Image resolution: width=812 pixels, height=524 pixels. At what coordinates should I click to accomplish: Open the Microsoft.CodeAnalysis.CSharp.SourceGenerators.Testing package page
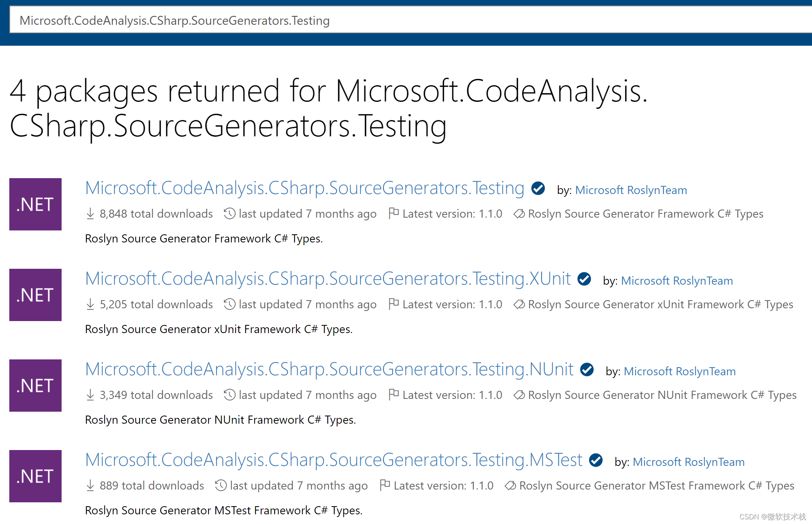point(303,188)
